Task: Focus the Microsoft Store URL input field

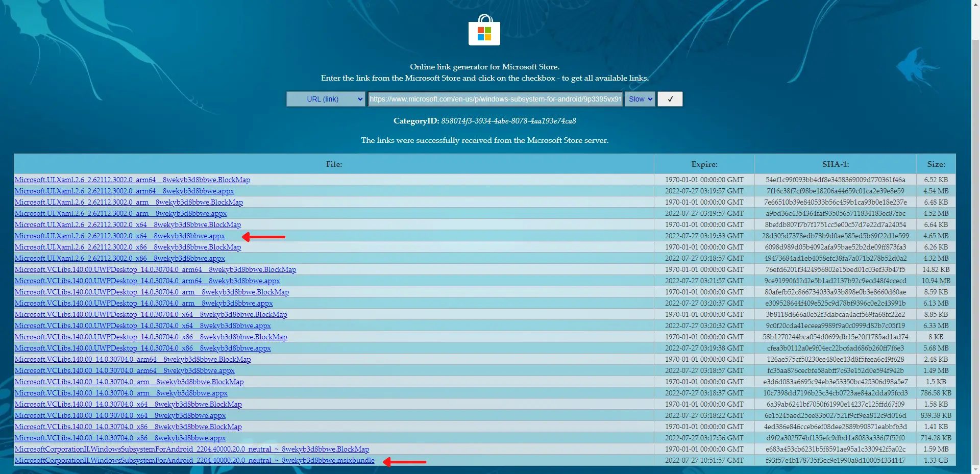Action: click(x=495, y=99)
